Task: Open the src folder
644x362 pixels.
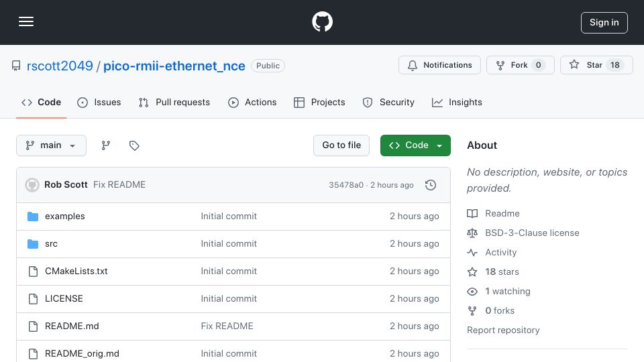Action: coord(51,244)
